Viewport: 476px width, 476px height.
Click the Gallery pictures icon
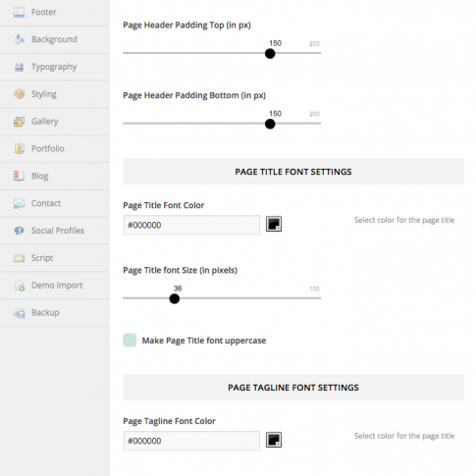pyautogui.click(x=19, y=122)
